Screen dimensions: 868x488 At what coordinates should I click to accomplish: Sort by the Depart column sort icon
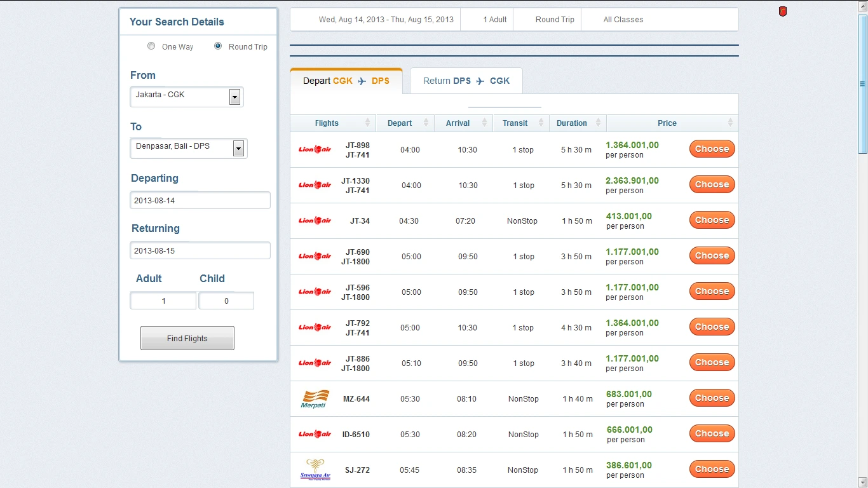click(x=426, y=123)
